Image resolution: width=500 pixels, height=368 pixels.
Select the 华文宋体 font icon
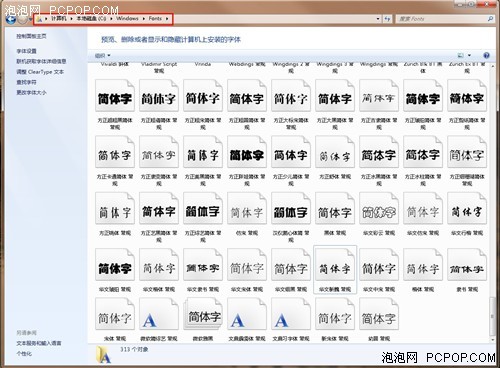pyautogui.click(x=247, y=264)
